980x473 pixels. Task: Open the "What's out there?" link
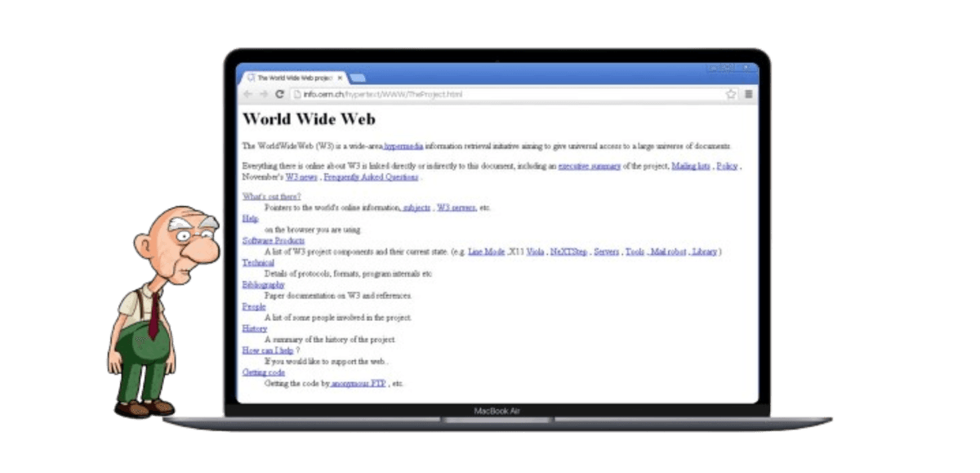point(271,197)
